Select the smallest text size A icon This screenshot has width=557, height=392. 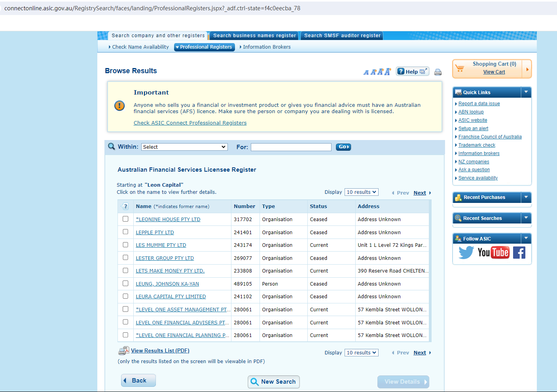pos(366,72)
